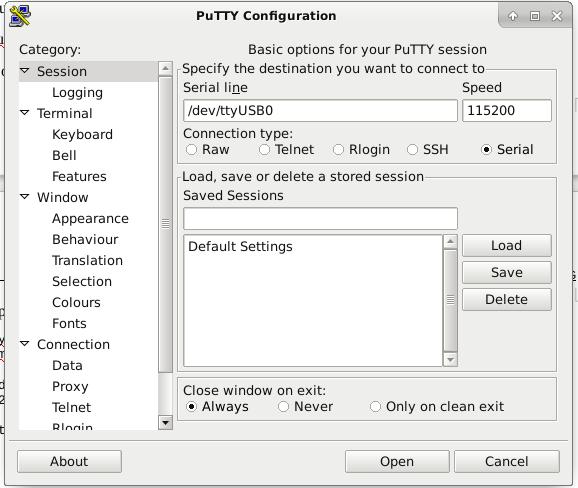Image resolution: width=578 pixels, height=488 pixels.
Task: Click the category tree scroll-down arrow
Action: [166, 423]
